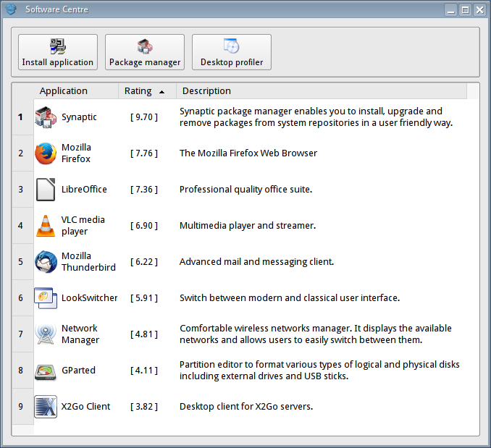Image resolution: width=491 pixels, height=448 pixels.
Task: Select the LibreOffice name text
Action: click(x=84, y=190)
